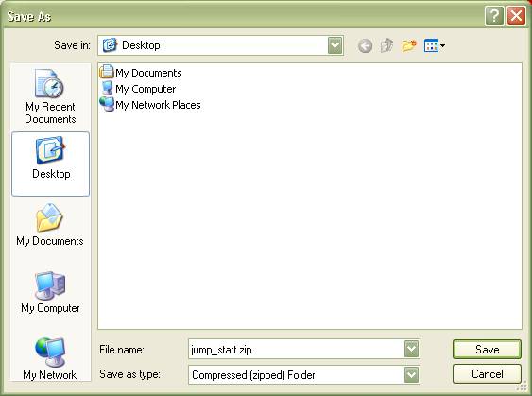Expand the Save in dropdown
Viewport: 532px width, 396px height.
[335, 45]
